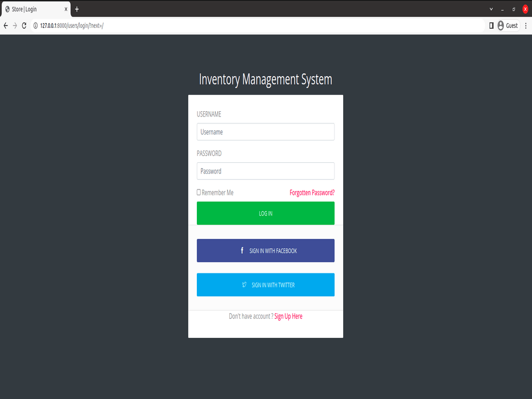Restore the browser window size
Viewport: 532px width, 399px height.
pos(514,9)
